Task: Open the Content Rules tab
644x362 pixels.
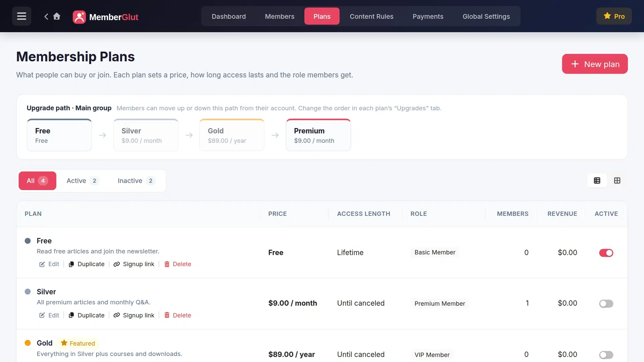Action: coord(371,16)
